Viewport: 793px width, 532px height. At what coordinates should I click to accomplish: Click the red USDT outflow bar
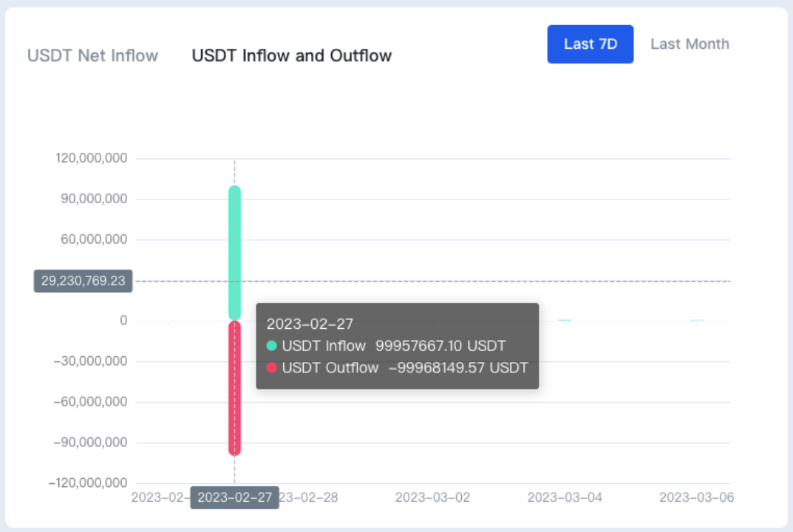click(235, 389)
